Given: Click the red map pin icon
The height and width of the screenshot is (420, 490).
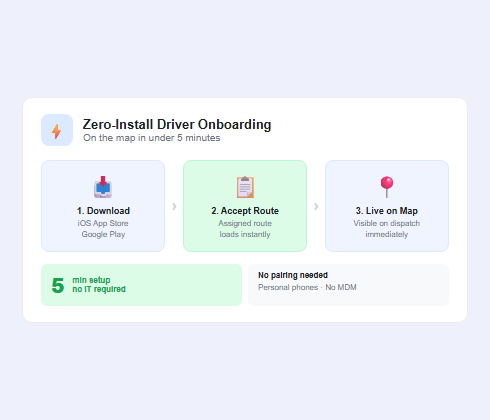Looking at the screenshot, I should 387,187.
